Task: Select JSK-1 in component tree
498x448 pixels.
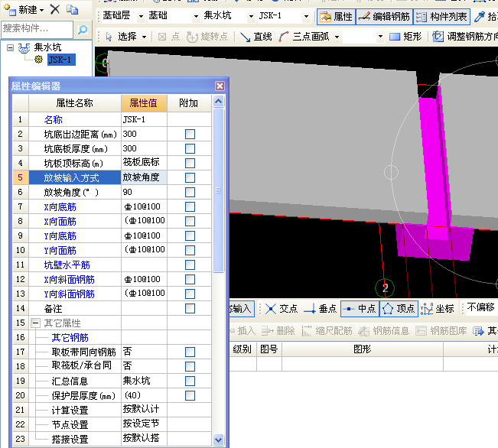Action: [61, 60]
